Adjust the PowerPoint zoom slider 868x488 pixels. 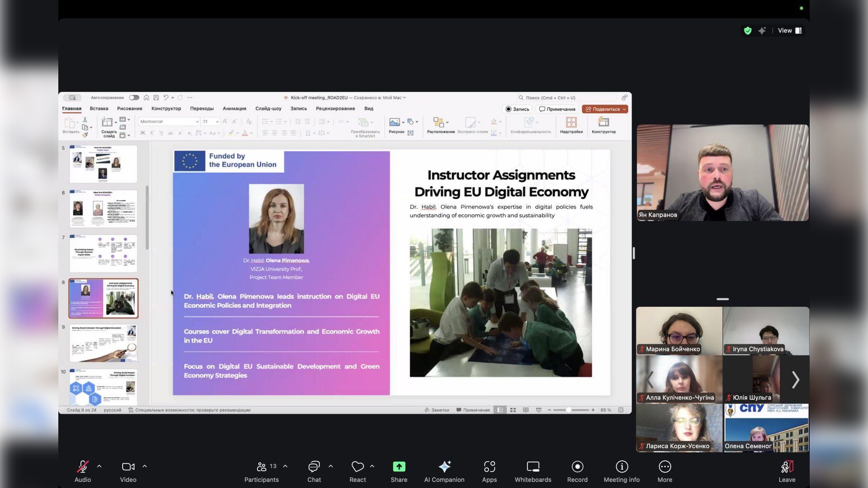[x=569, y=410]
